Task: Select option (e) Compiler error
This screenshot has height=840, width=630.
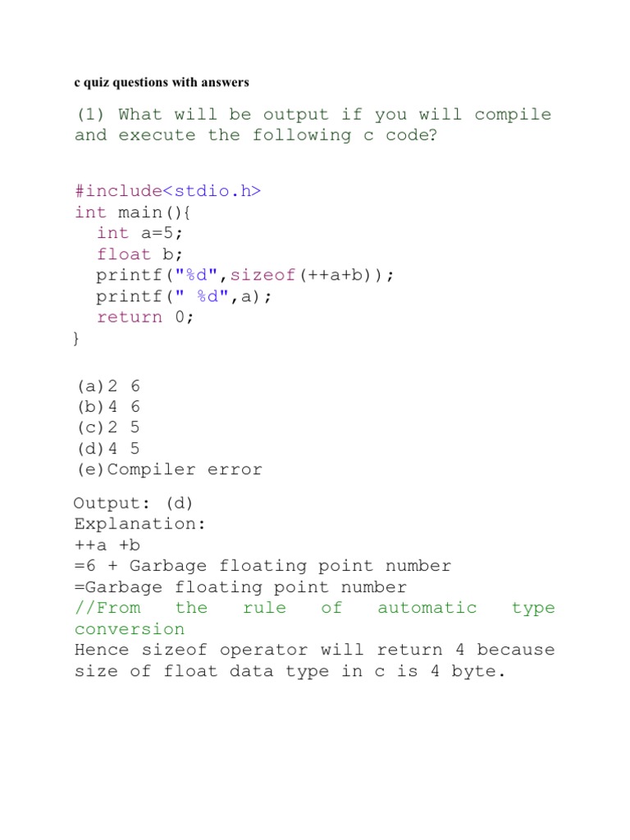Action: [169, 469]
